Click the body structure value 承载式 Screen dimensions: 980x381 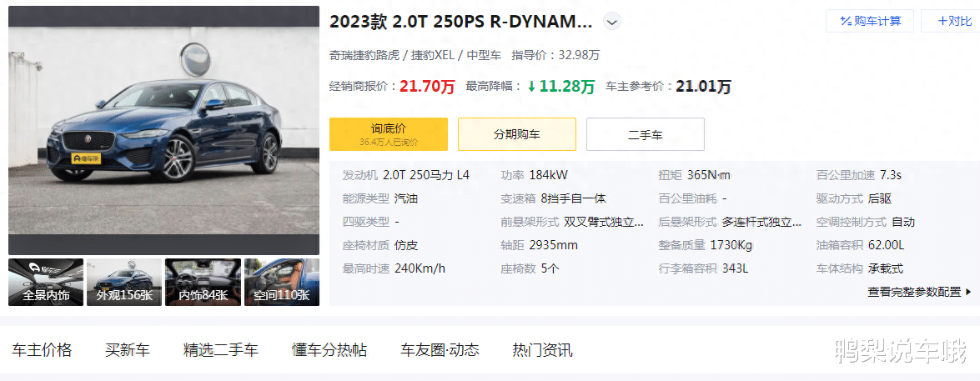886,268
